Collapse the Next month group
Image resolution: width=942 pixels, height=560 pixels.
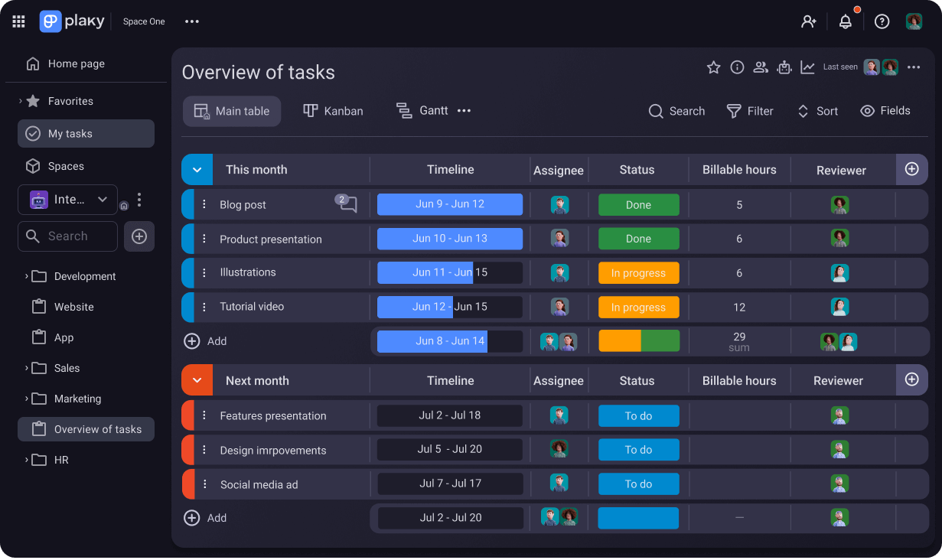(x=197, y=379)
